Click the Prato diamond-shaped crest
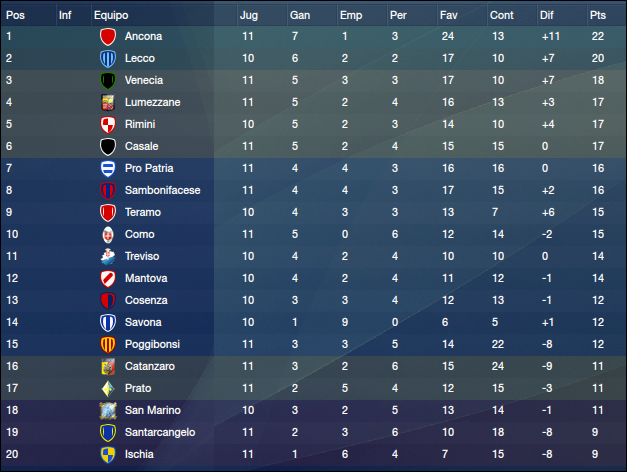This screenshot has height=472, width=627. [x=108, y=388]
